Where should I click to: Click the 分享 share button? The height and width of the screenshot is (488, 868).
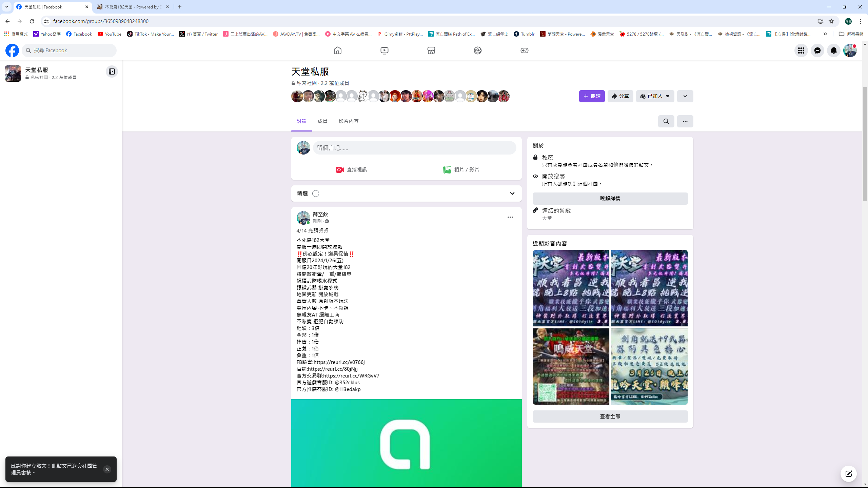point(620,96)
